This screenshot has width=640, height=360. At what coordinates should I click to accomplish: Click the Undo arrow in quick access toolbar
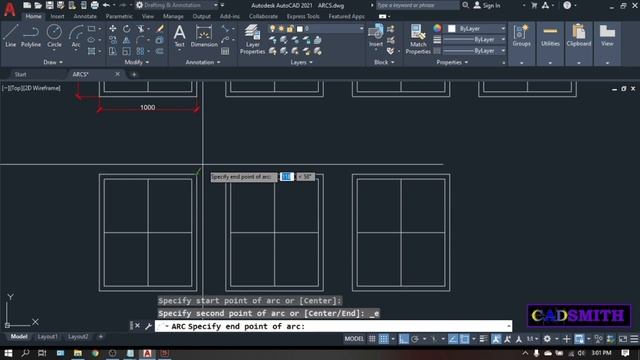click(x=107, y=5)
